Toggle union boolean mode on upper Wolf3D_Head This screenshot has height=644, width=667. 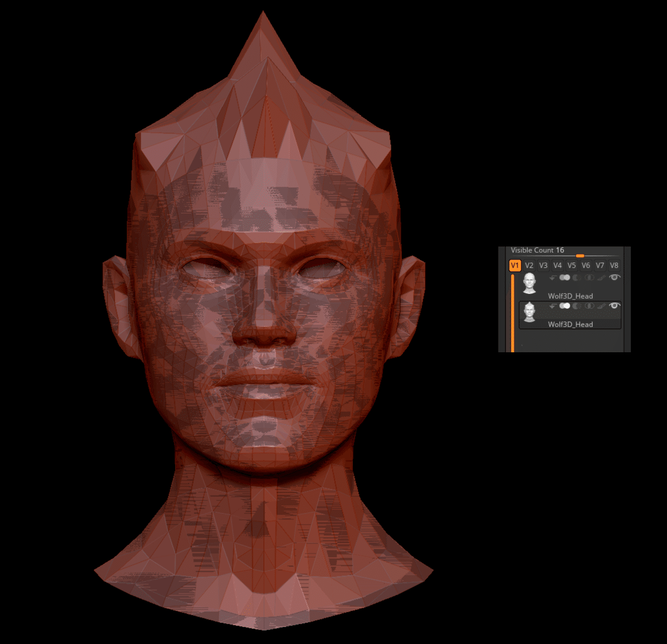tap(565, 277)
